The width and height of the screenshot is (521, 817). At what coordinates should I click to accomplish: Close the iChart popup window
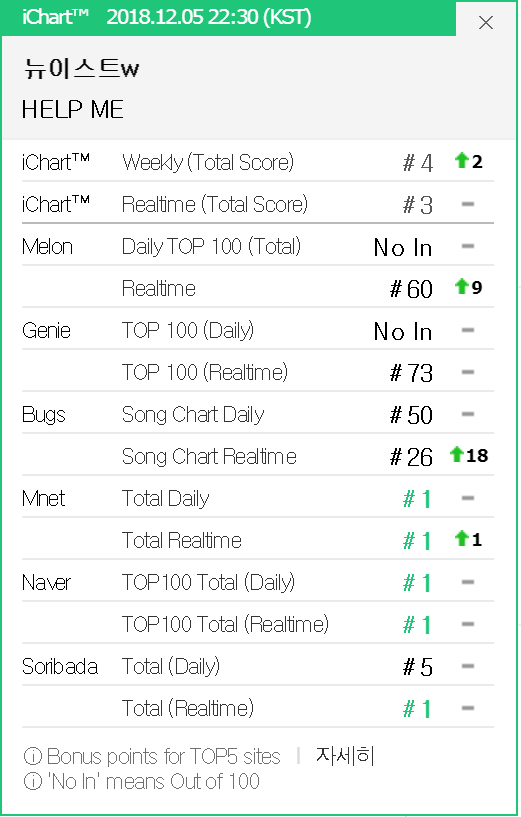pyautogui.click(x=486, y=22)
